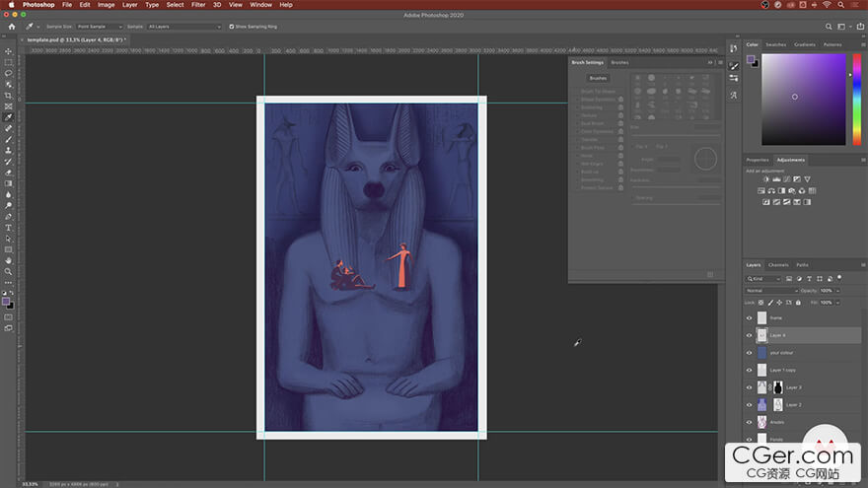Switch to the Gradients tab
Viewport: 868px width, 488px height.
[x=804, y=44]
